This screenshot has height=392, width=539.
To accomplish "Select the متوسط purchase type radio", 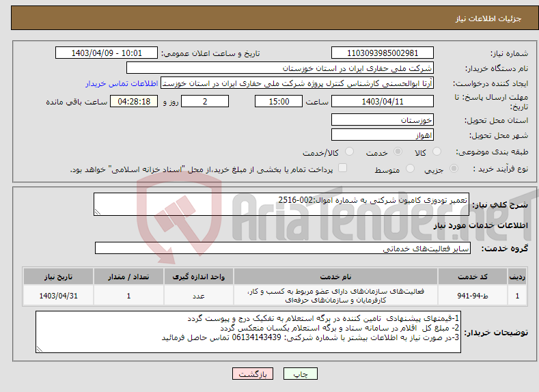I will point(410,169).
